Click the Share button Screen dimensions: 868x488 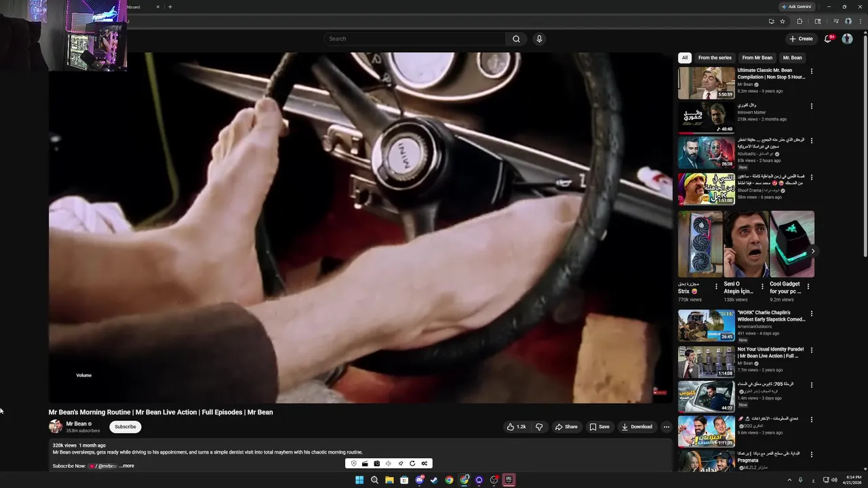pyautogui.click(x=566, y=427)
